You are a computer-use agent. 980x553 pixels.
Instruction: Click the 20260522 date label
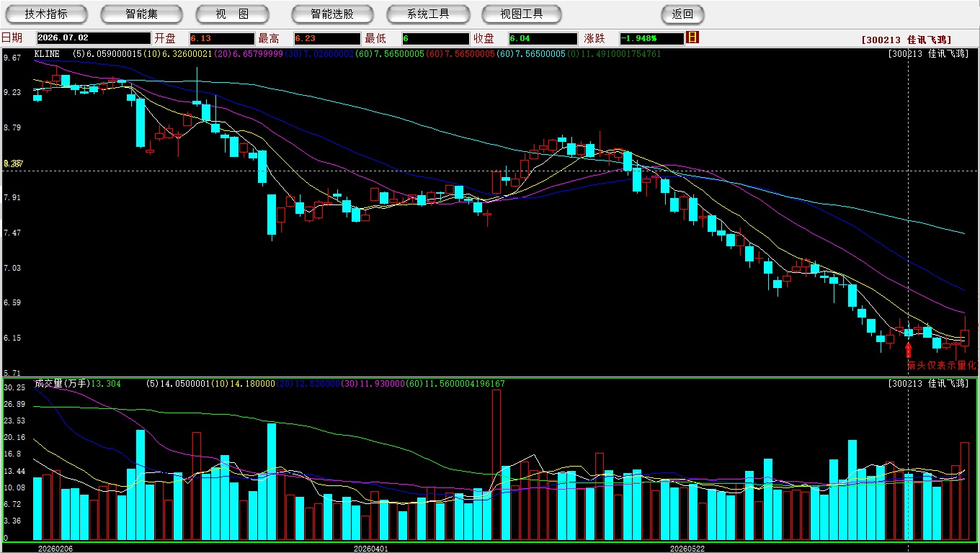(687, 548)
